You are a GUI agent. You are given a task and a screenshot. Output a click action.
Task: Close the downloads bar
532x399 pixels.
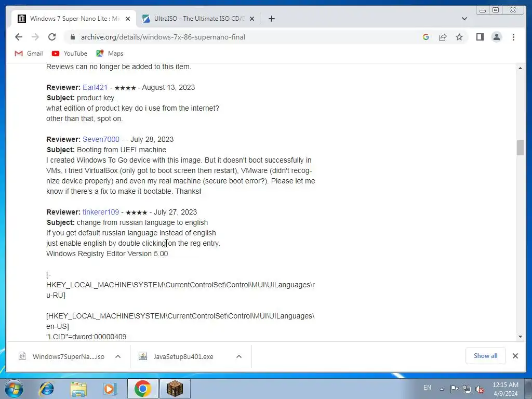pos(515,356)
